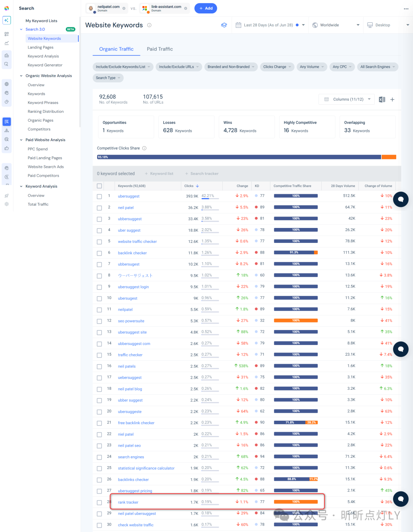Open Branded and Non-Branded filter dropdown

[231, 67]
